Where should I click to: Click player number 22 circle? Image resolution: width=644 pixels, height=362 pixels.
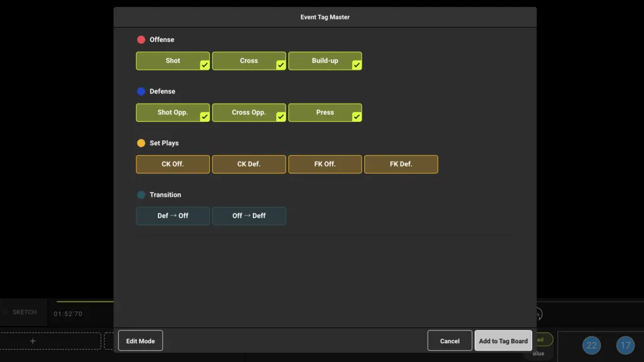tap(591, 346)
